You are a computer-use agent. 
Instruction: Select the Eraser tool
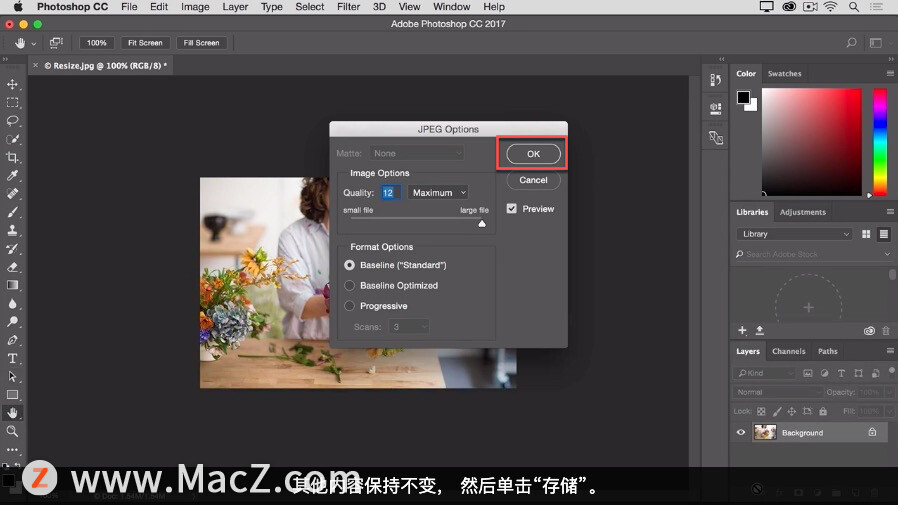tap(12, 267)
